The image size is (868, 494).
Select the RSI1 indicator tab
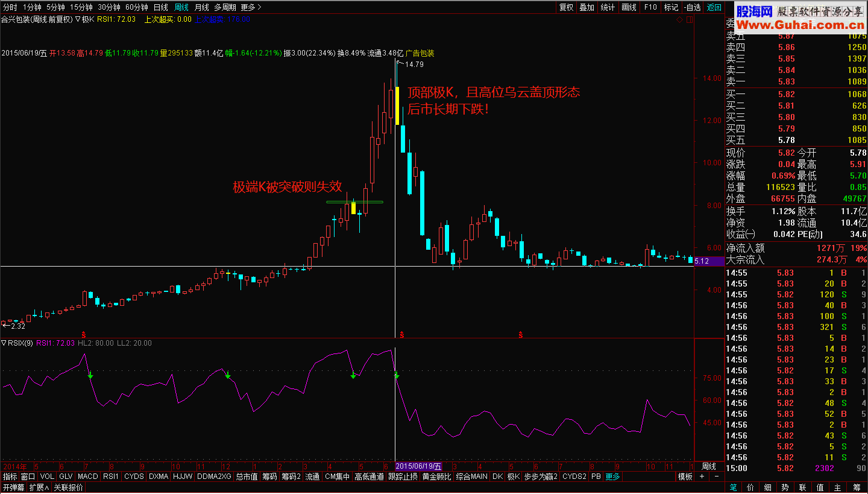(110, 477)
